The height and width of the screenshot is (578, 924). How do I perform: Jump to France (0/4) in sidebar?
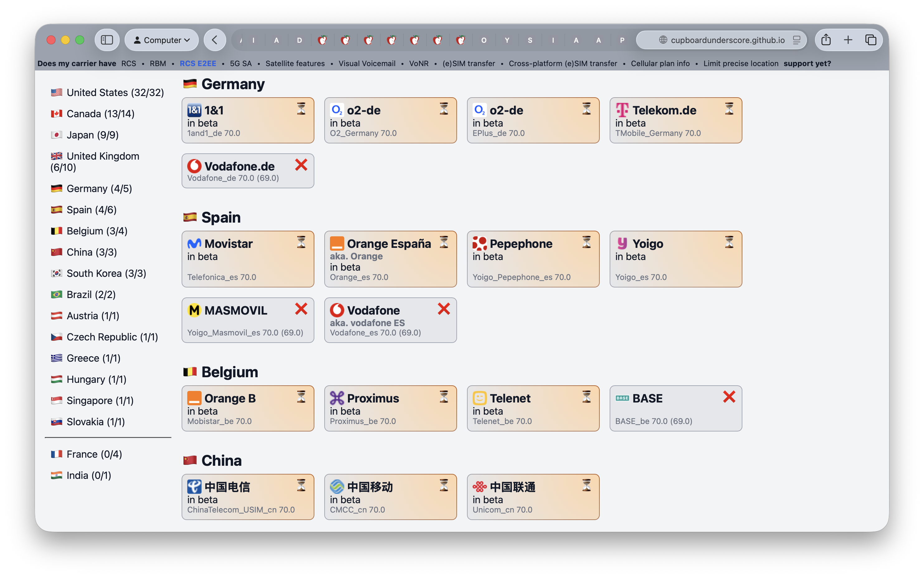[86, 454]
